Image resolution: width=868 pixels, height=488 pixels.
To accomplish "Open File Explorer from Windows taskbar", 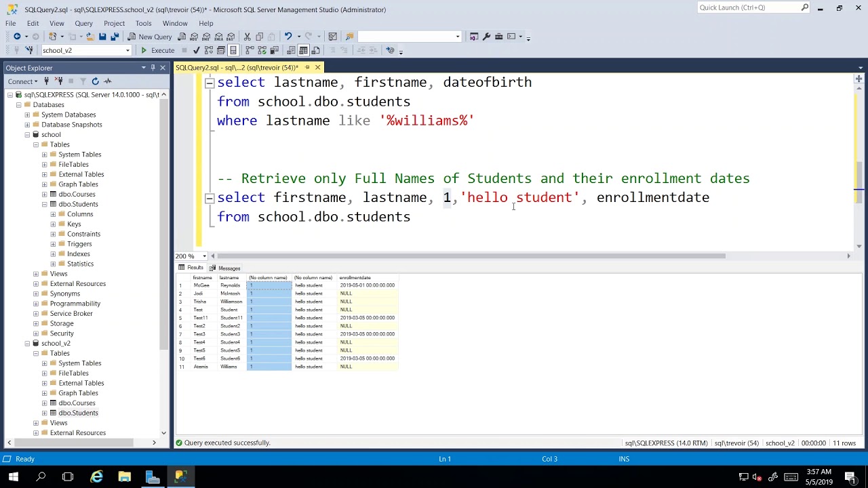I will [x=124, y=476].
